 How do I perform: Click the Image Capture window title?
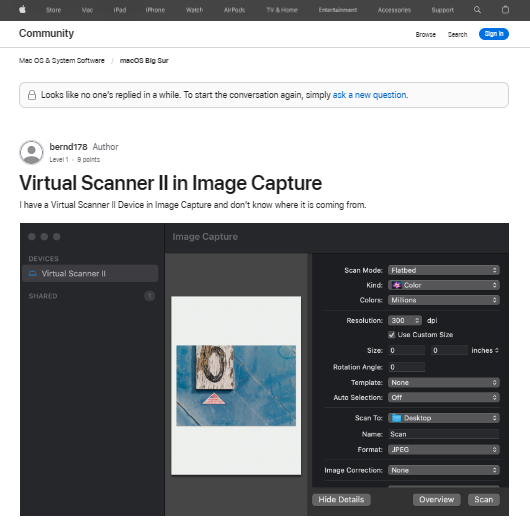(x=205, y=237)
